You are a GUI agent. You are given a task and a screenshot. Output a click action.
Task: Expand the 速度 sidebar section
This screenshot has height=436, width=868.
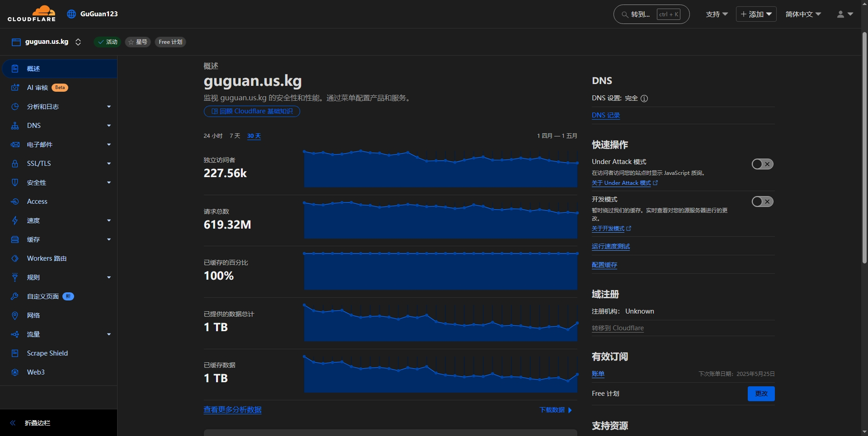tap(109, 220)
